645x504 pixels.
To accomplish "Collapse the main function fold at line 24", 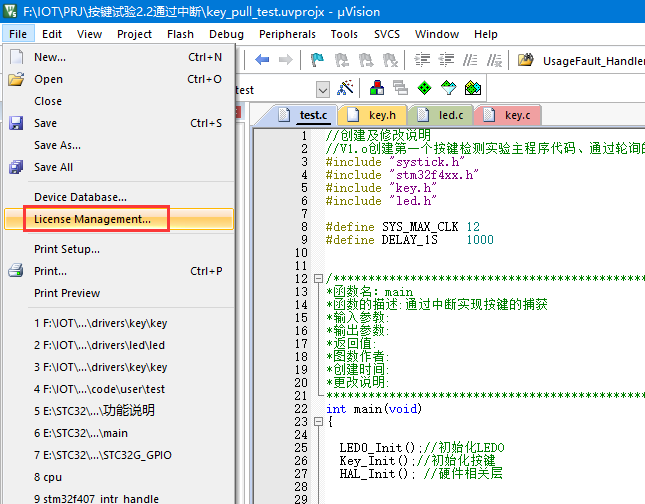I will [x=317, y=422].
